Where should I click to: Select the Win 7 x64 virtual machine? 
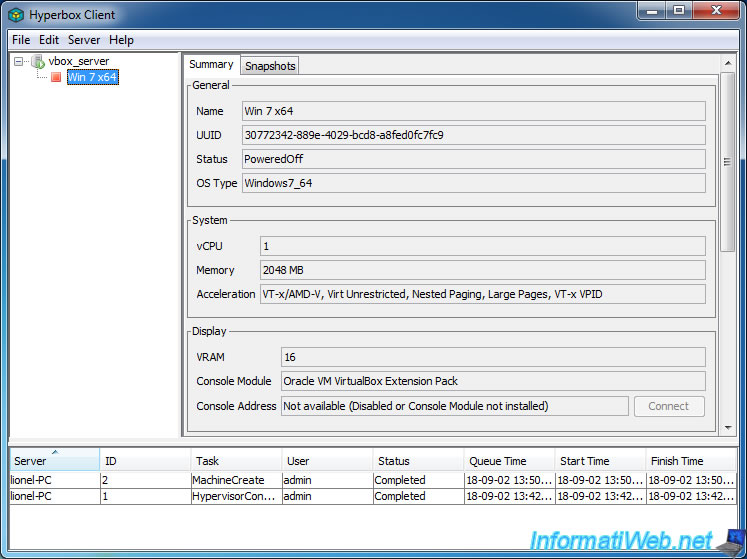(x=92, y=77)
